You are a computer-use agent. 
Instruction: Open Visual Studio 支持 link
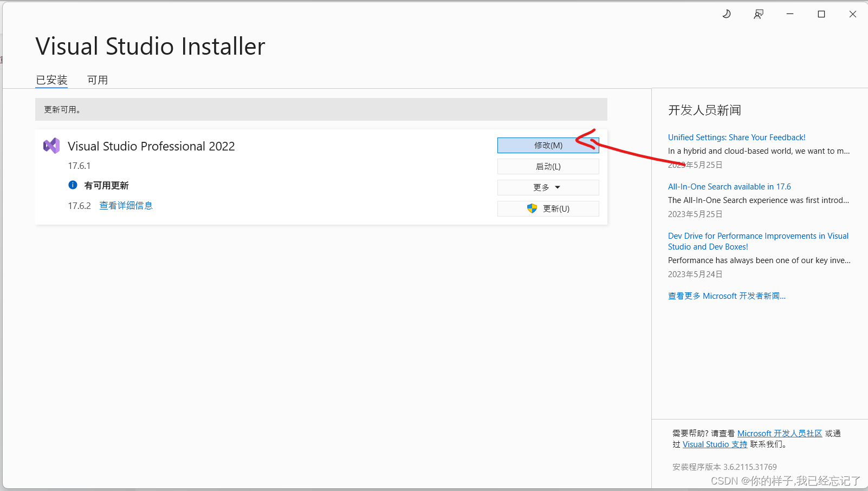tap(715, 444)
